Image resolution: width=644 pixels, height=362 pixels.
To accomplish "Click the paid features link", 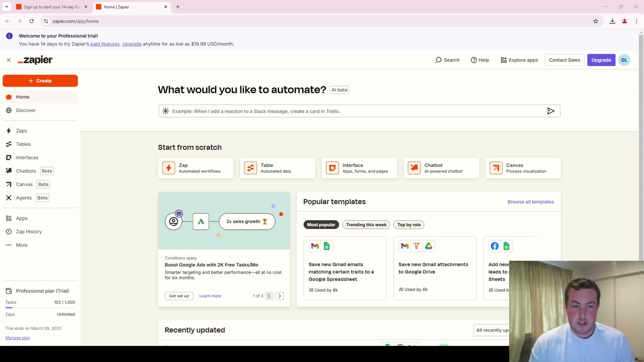I will click(x=105, y=44).
